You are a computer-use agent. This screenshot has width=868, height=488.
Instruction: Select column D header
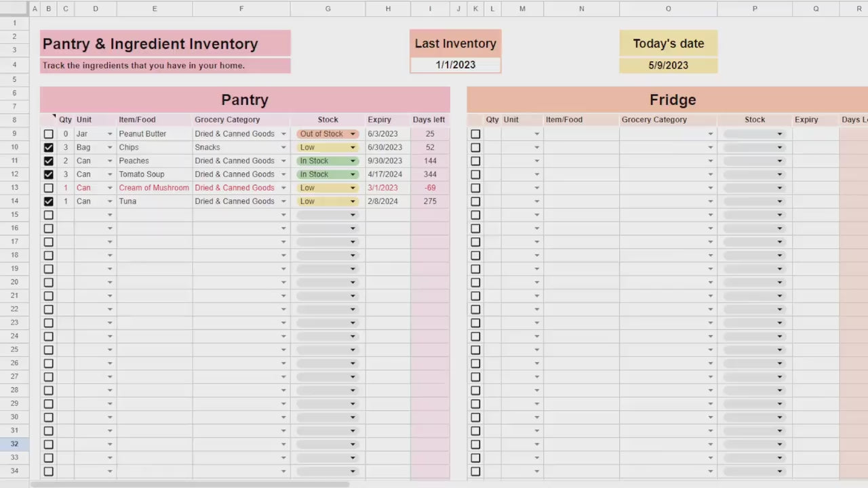95,8
